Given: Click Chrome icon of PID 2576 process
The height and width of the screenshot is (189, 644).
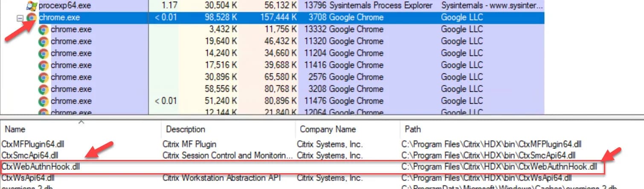Looking at the screenshot, I should [x=43, y=78].
